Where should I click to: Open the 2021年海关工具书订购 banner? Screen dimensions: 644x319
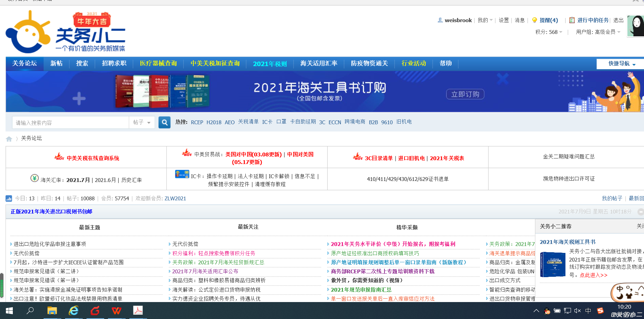pyautogui.click(x=325, y=91)
